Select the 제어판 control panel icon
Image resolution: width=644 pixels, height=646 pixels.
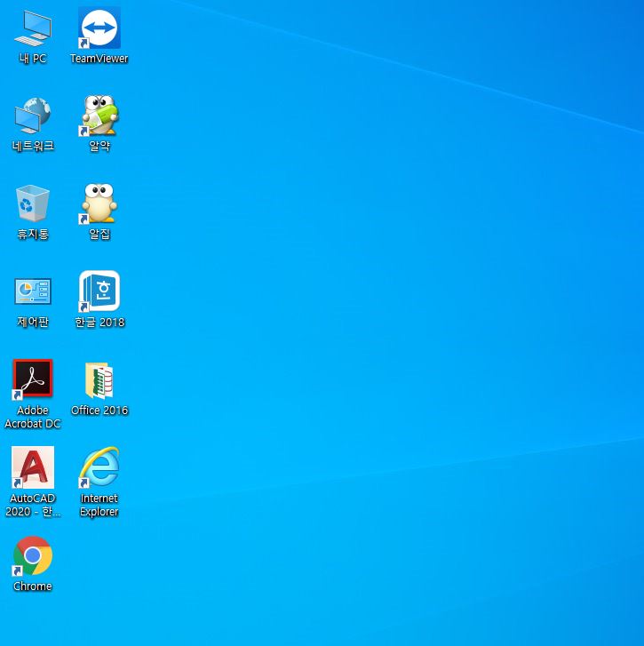(x=33, y=291)
